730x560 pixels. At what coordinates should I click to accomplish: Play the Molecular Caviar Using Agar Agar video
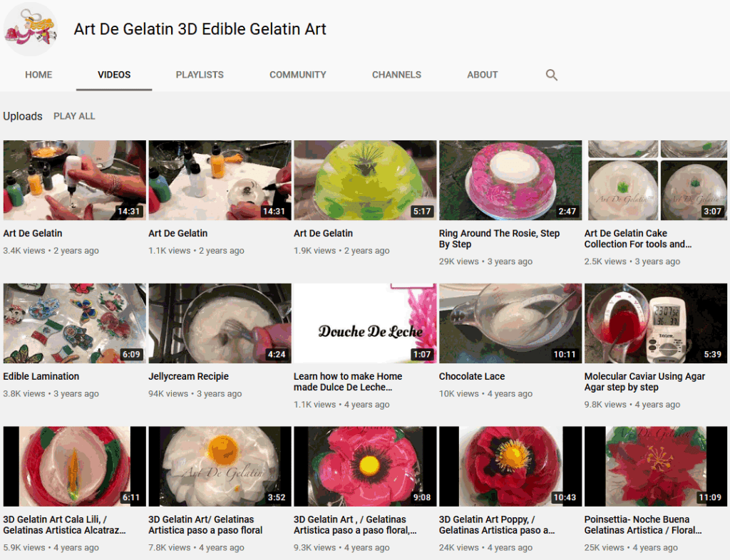pyautogui.click(x=655, y=322)
